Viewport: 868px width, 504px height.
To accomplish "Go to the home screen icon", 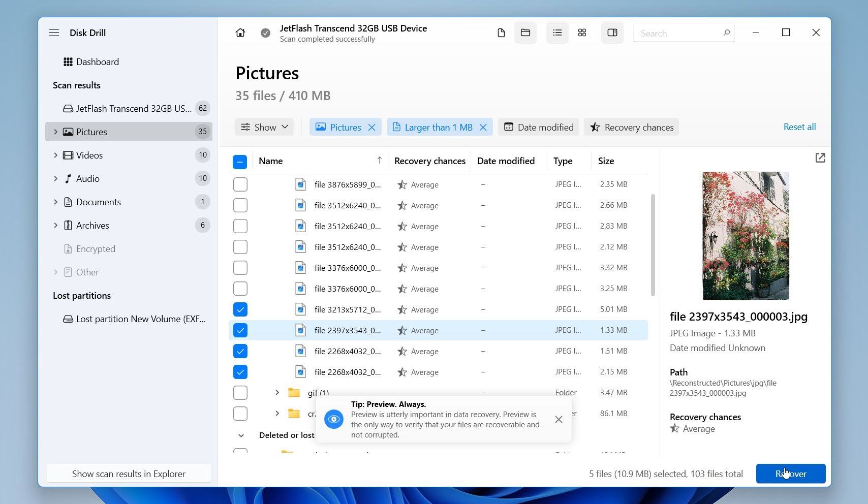I will pyautogui.click(x=240, y=33).
